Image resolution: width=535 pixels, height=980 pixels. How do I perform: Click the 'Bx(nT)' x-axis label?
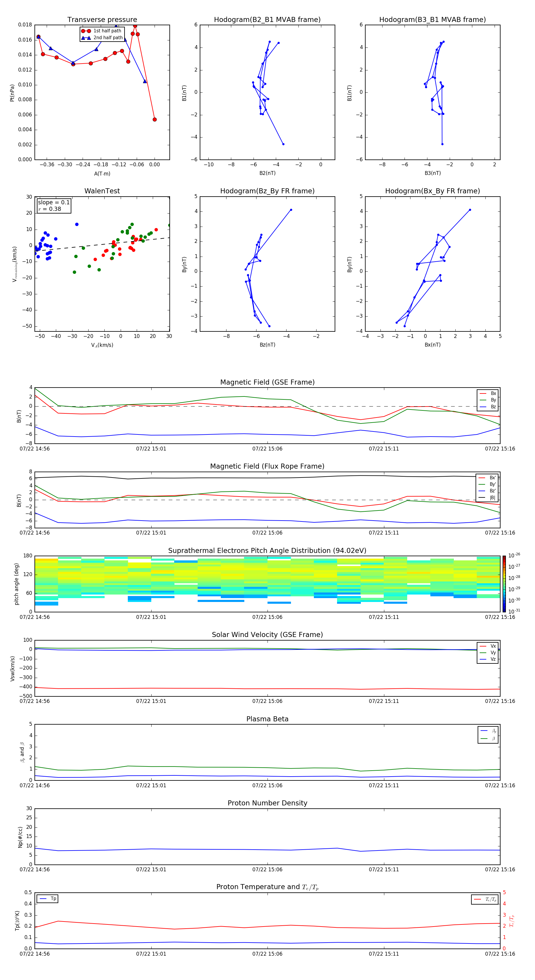click(x=432, y=345)
